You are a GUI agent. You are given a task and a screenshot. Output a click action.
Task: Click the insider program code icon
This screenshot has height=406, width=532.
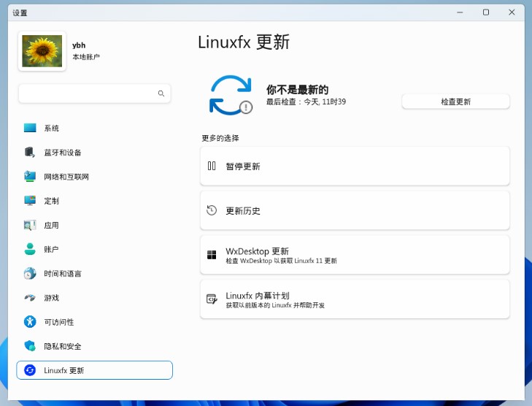(x=212, y=299)
